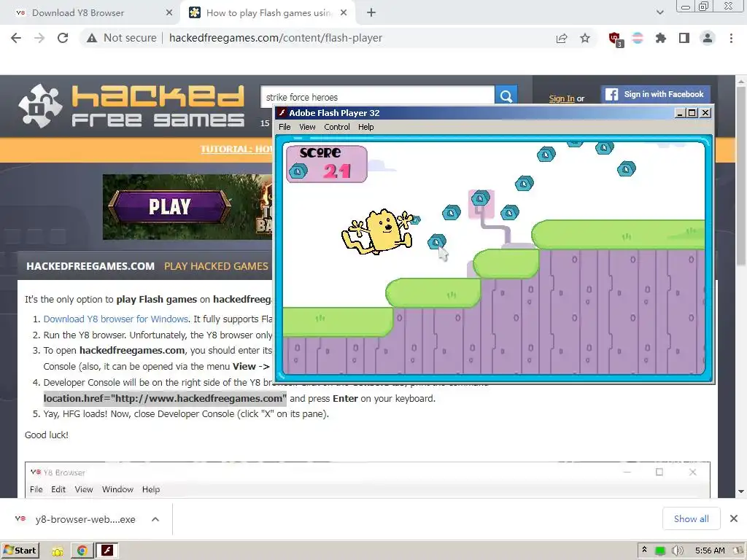The image size is (747, 560).
Task: Open Help menu in Adobe Flash Player
Action: 366,127
